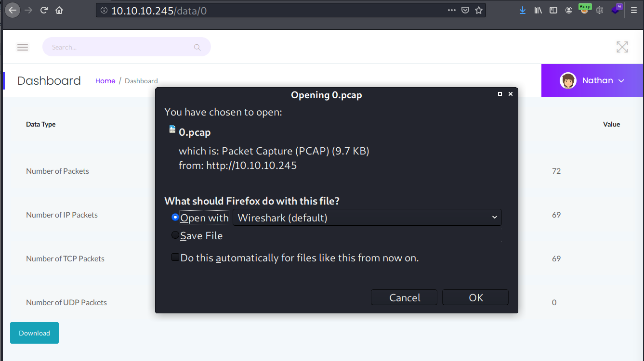Open the Library bookshelf icon
The height and width of the screenshot is (361, 644).
point(538,10)
